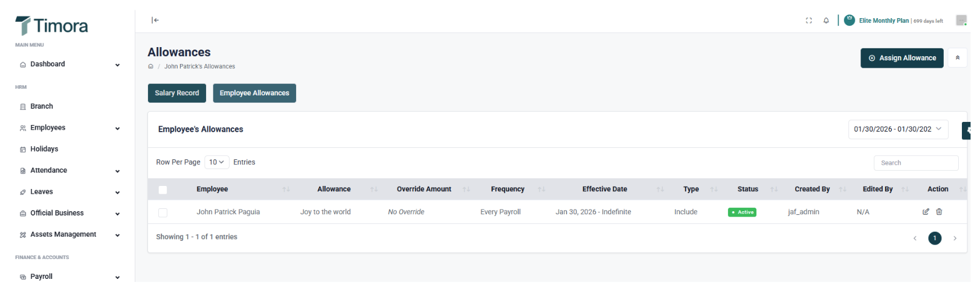Sort table by Employee column arrows
Viewport: 980px width, 297px height.
(x=286, y=190)
